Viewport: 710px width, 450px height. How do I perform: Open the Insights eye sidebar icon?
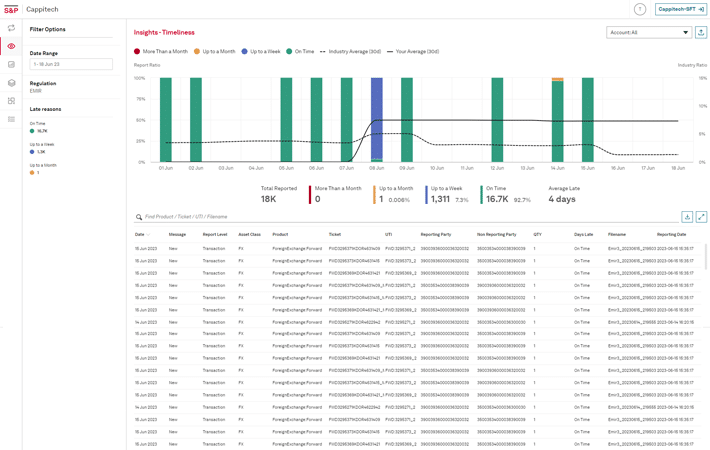coord(11,46)
